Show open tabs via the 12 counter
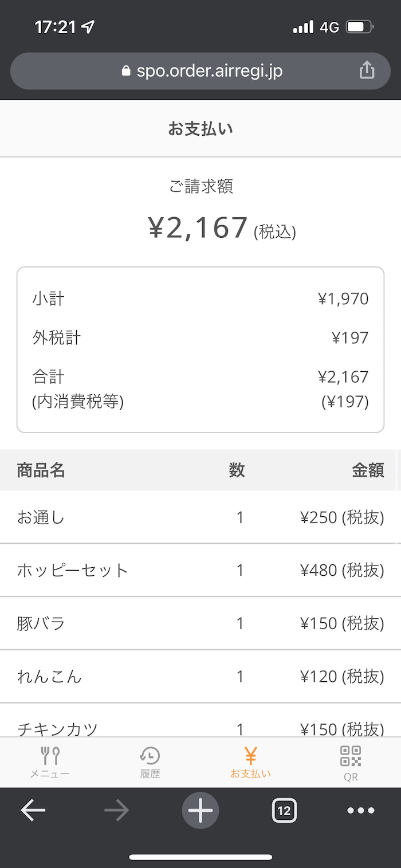 284,811
